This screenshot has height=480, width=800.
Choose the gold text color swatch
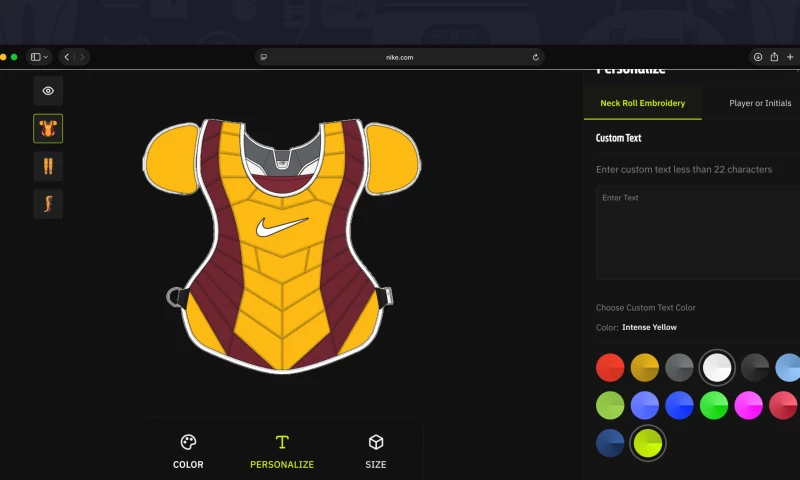[x=644, y=367]
